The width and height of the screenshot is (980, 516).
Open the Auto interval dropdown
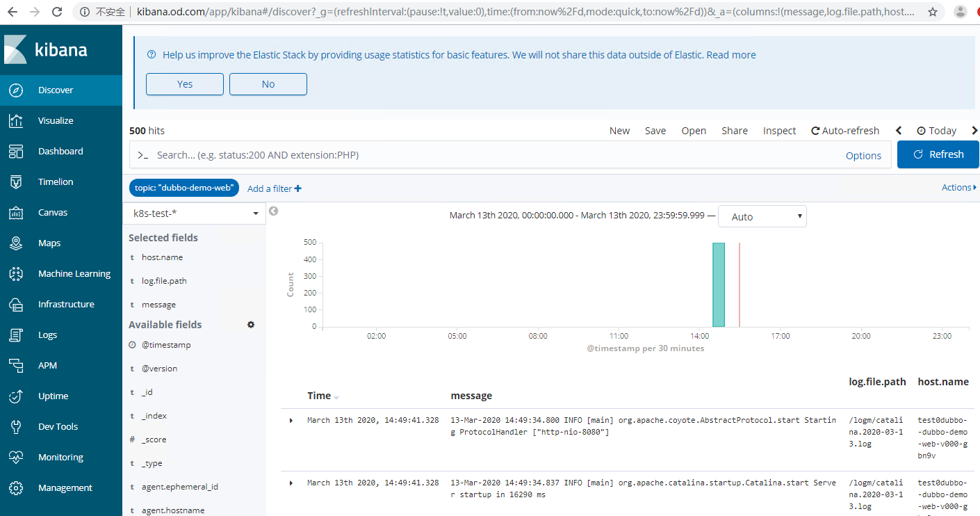762,217
